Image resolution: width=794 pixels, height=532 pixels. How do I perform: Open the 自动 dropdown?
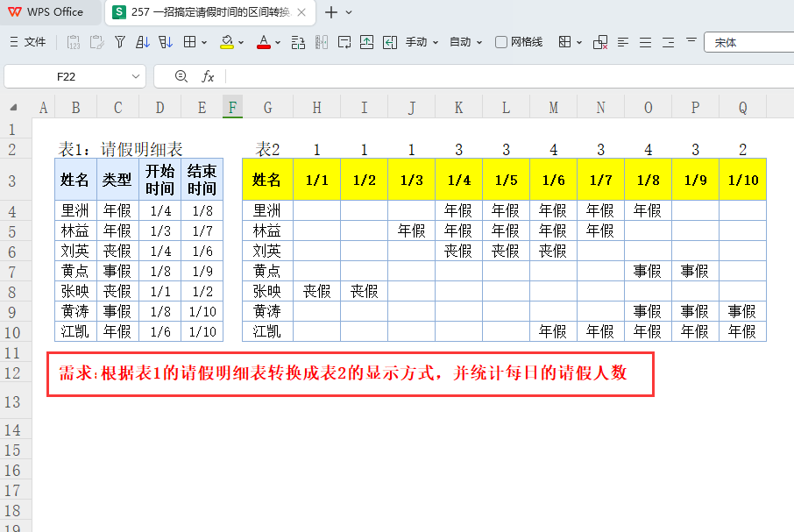pyautogui.click(x=465, y=42)
